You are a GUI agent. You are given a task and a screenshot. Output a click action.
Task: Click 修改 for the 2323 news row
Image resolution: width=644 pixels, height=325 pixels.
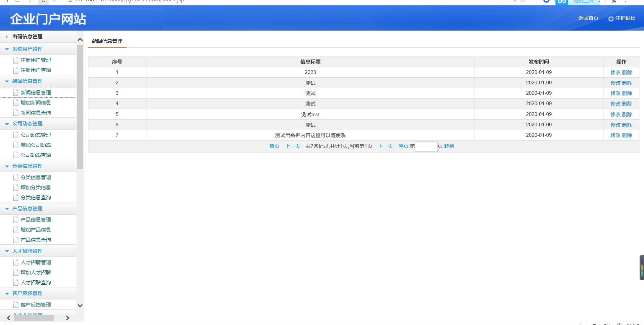click(615, 72)
